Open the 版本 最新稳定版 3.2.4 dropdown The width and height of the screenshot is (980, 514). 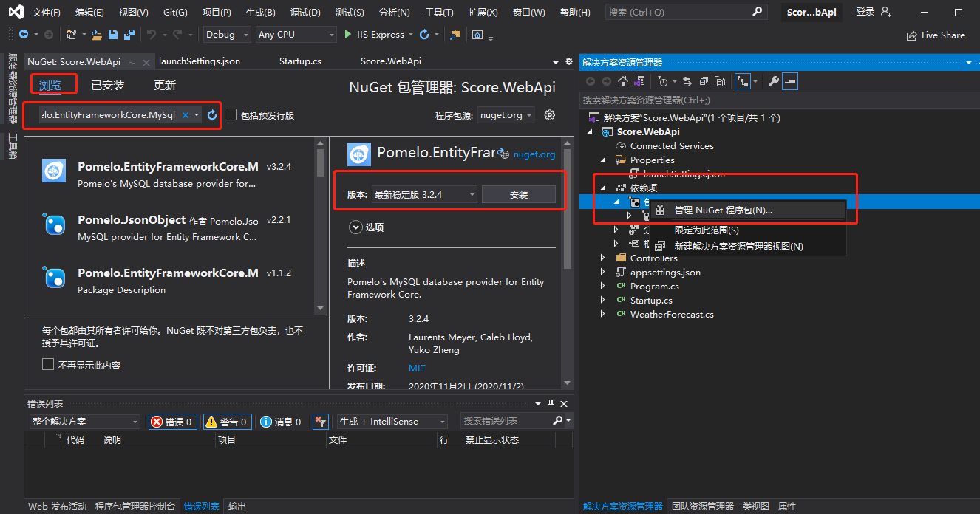coord(424,194)
